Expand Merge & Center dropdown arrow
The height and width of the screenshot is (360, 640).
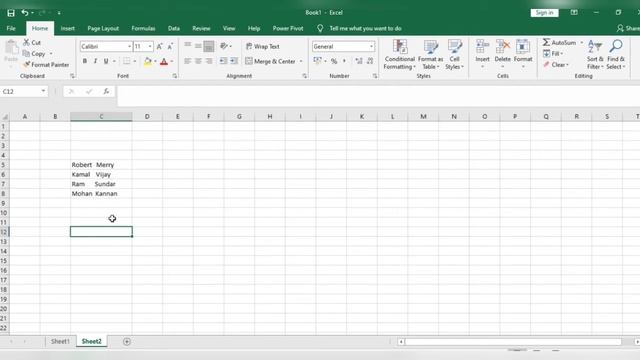[x=301, y=61]
